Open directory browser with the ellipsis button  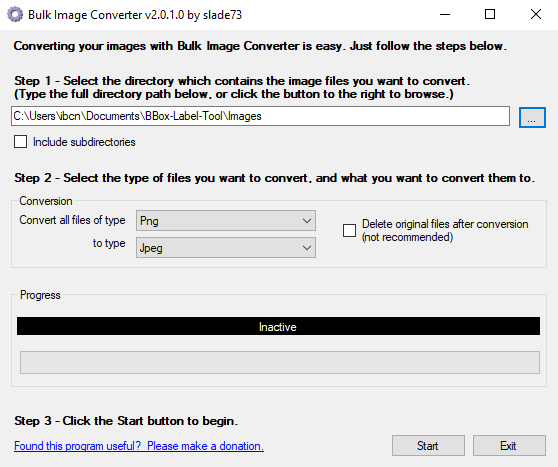tap(532, 117)
